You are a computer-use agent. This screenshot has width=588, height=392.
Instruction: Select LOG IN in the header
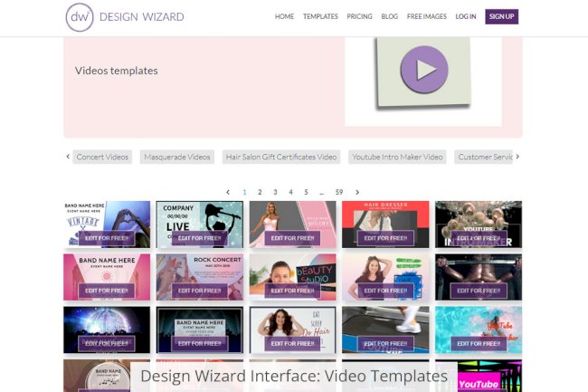[x=466, y=16]
